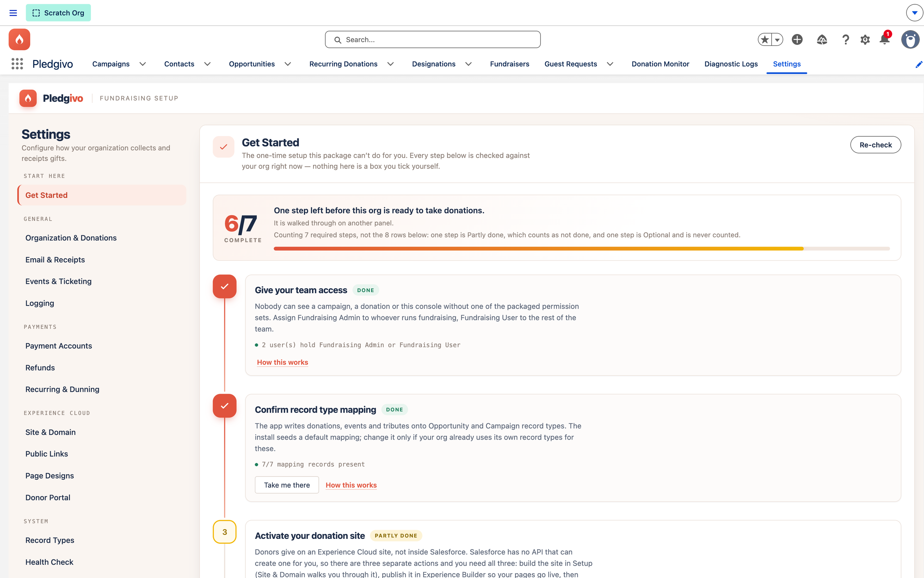Click Take me there button
Screen dimensions: 924x578
[x=287, y=485]
